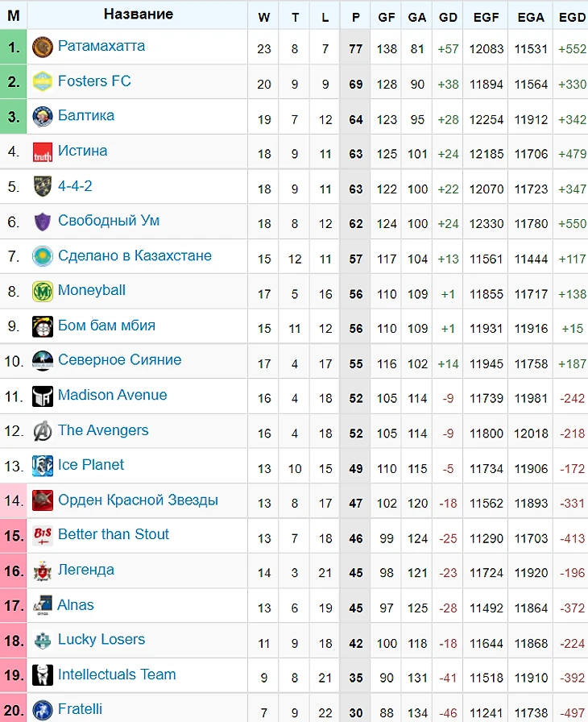Open the Северное Сияние team link
Screen dimensions: 588x722
click(x=120, y=359)
